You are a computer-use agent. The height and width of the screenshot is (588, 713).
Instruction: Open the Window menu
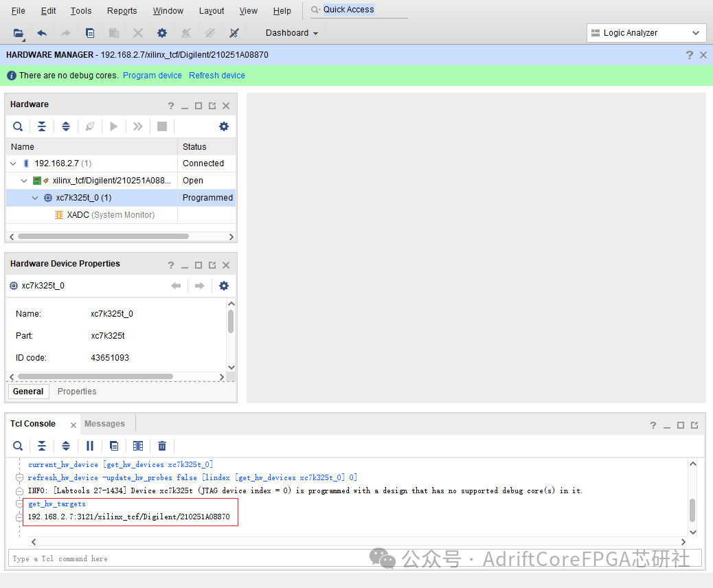168,10
